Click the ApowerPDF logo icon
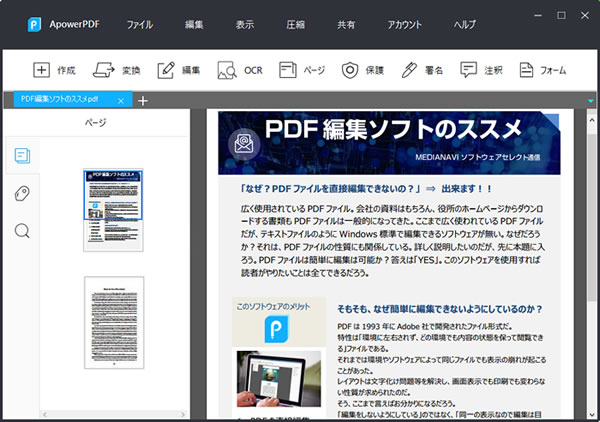The height and width of the screenshot is (422, 600). (34, 24)
